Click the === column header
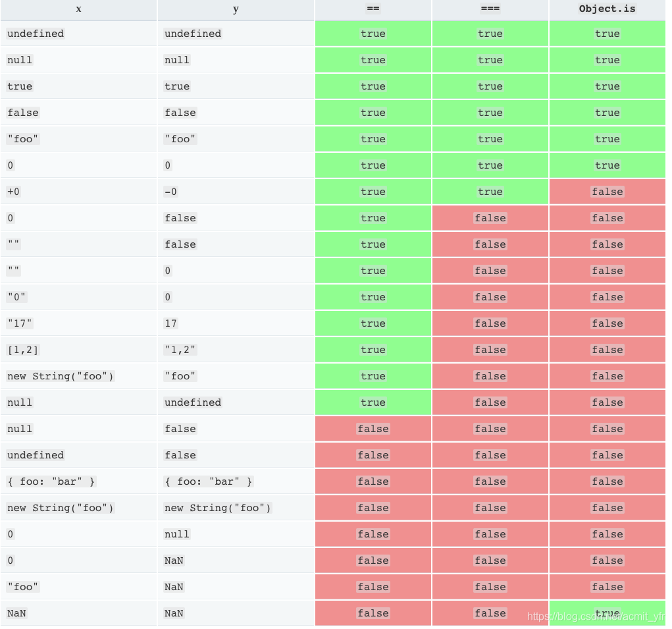672x629 pixels. [x=490, y=9]
